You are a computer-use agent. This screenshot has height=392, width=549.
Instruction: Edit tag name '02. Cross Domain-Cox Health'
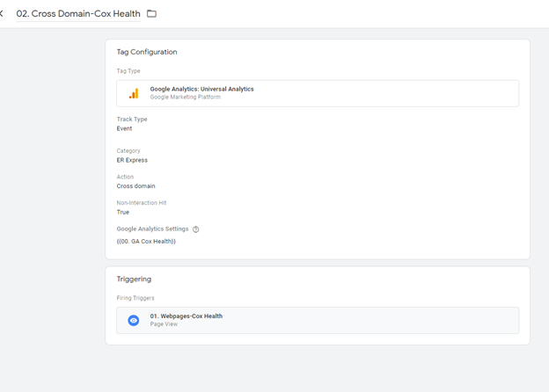78,14
